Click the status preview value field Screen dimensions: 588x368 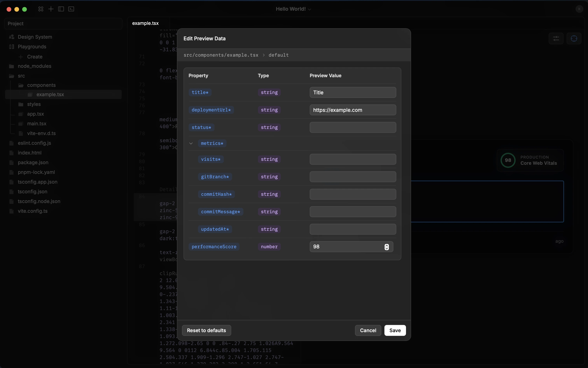(x=353, y=127)
